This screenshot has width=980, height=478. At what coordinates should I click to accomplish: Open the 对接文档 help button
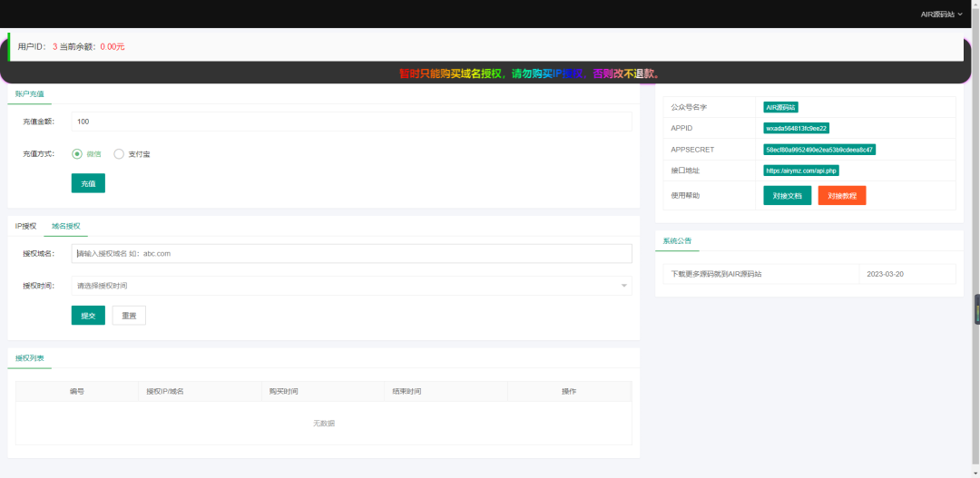787,195
